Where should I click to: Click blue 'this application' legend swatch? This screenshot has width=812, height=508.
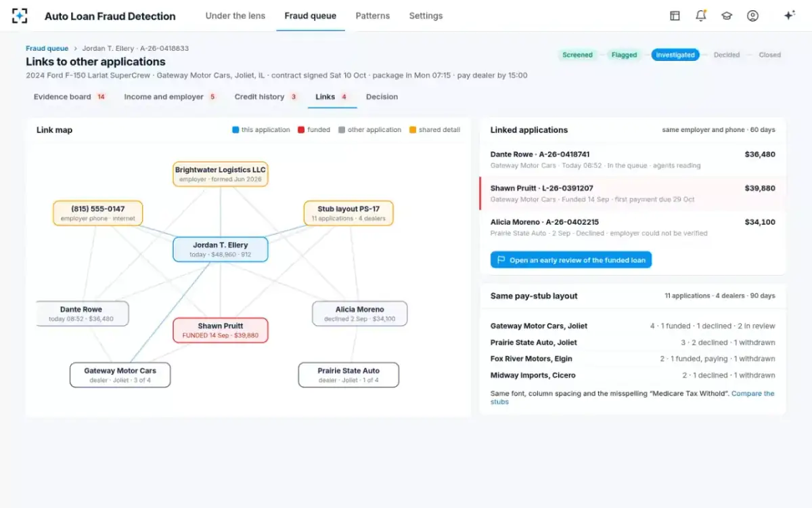click(235, 130)
